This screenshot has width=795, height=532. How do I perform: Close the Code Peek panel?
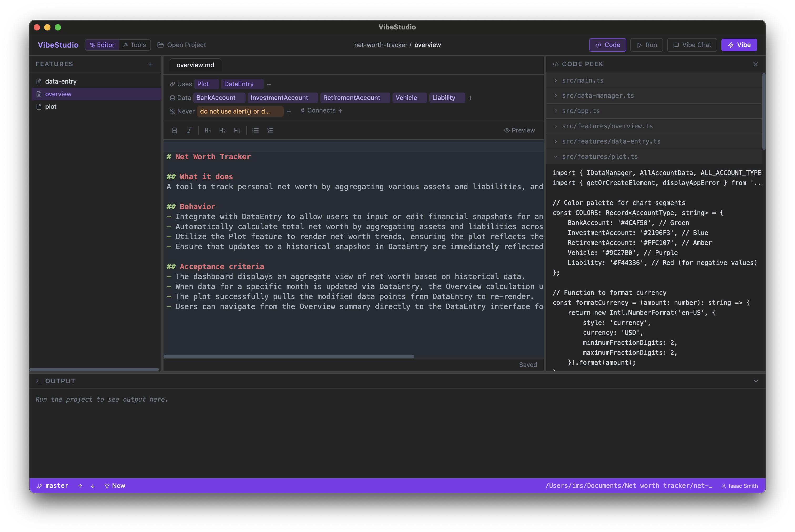[x=755, y=64]
